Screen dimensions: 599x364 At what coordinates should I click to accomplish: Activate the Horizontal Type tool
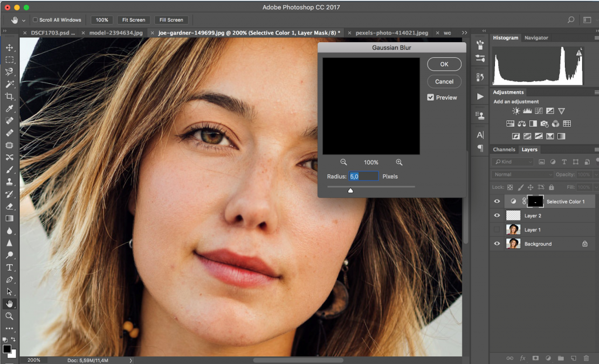(9, 267)
